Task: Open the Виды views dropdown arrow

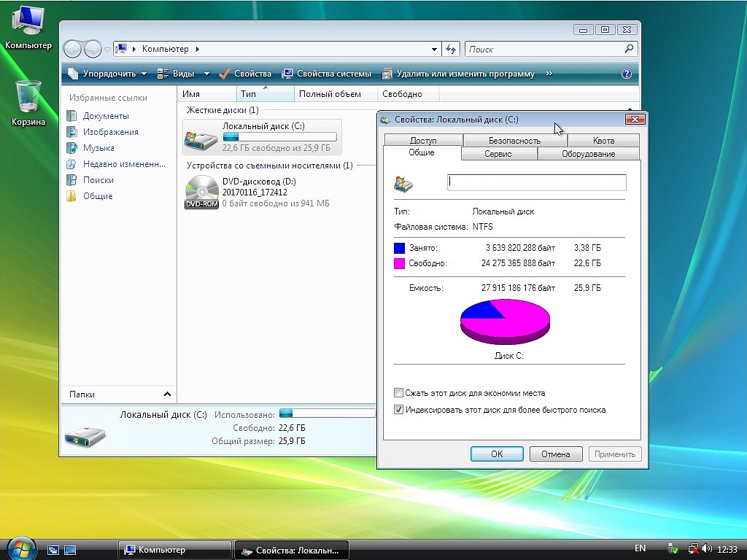Action: click(206, 74)
